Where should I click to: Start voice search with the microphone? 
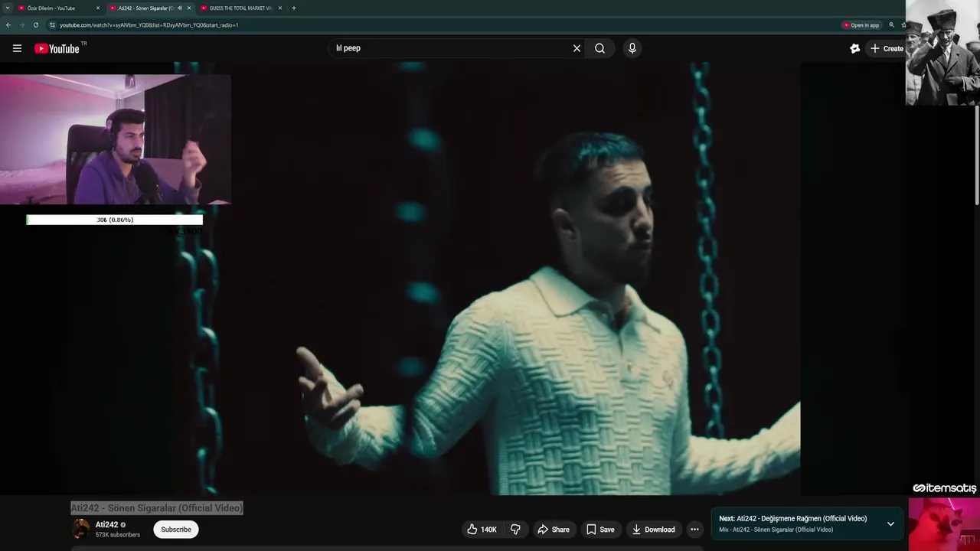[632, 48]
